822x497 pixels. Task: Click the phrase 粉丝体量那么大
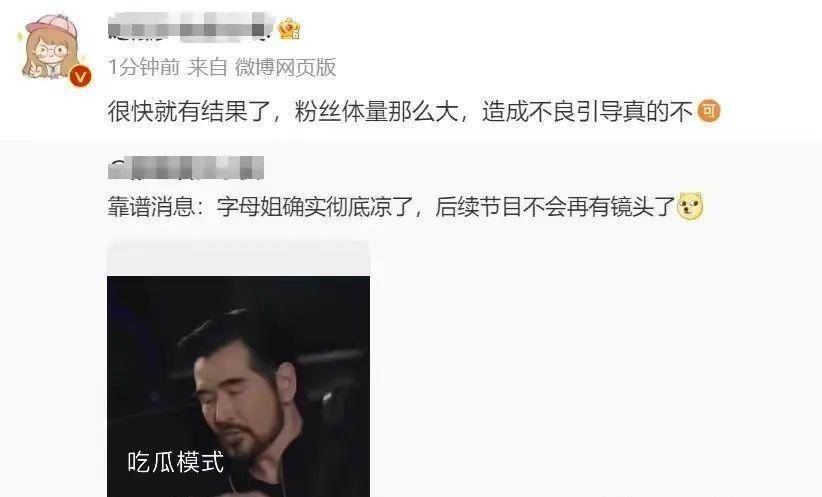(376, 111)
